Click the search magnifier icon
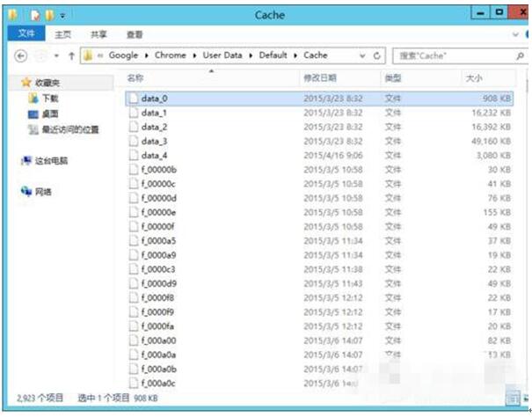 [520, 55]
